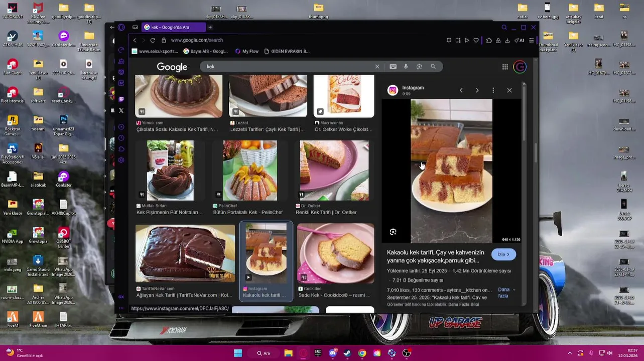Click the Google logo
644x361 pixels.
point(172,67)
